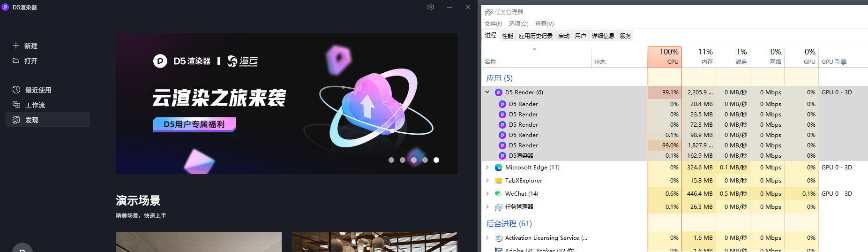The image size is (868, 252).
Task: Switch to the 详细信息 tab
Action: (x=603, y=36)
